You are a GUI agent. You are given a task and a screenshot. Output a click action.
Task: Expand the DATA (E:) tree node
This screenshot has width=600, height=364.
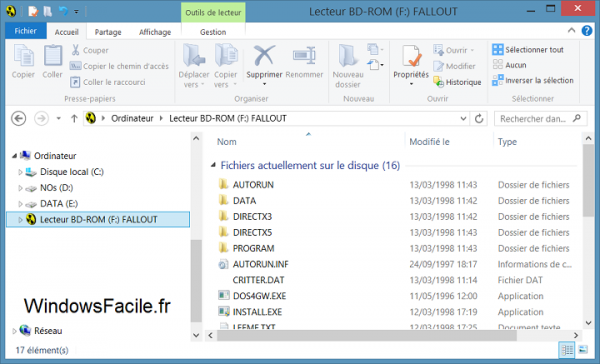point(20,204)
